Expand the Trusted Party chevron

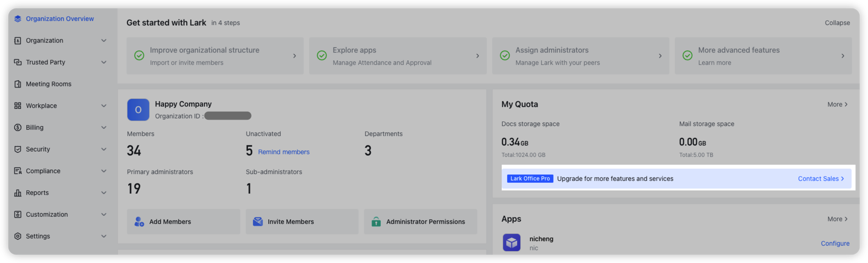(104, 62)
